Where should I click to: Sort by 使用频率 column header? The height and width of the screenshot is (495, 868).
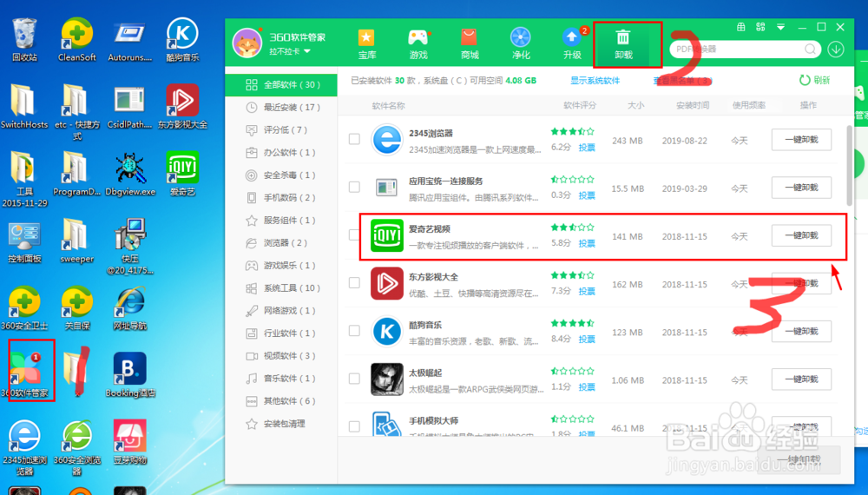coord(749,105)
